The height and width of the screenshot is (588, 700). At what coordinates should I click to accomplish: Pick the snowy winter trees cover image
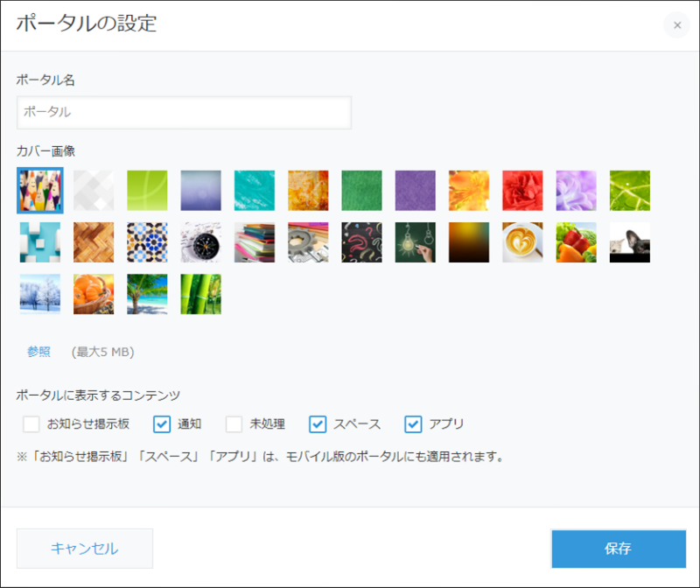point(40,294)
